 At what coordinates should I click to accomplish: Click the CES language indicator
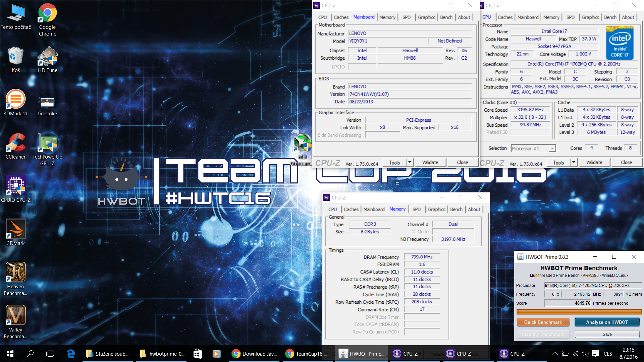(607, 354)
